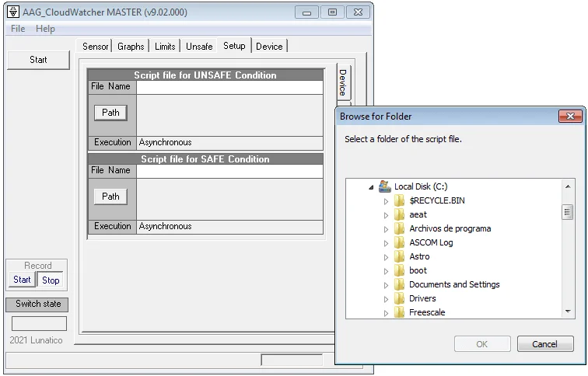
Task: Click the UNSAFE condition File Name field
Action: point(229,87)
